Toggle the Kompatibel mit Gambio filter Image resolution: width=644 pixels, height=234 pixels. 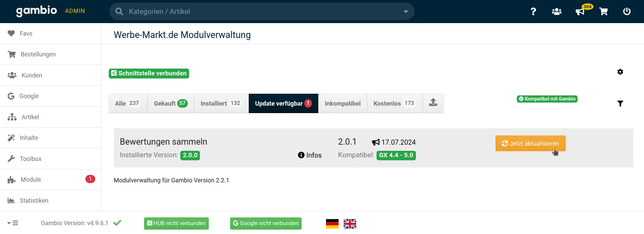tap(547, 99)
